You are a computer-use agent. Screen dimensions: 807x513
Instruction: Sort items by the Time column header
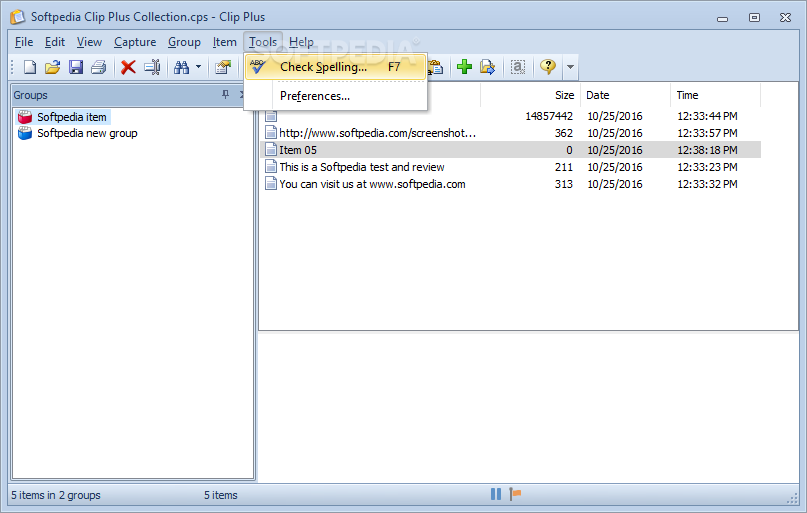(715, 95)
